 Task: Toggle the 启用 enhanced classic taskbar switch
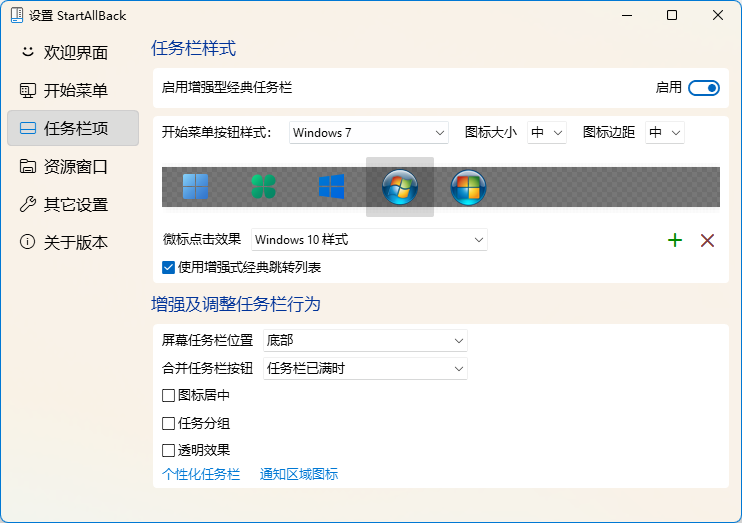704,88
